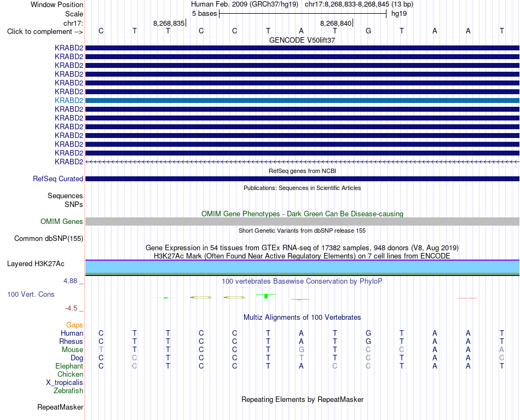Click the '5 bases' scale bar label

tap(204, 14)
